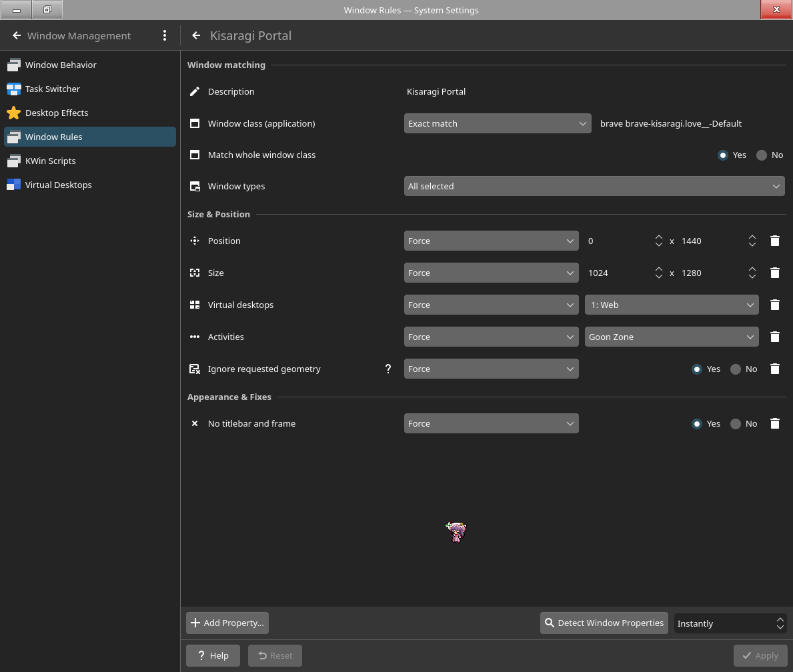Click Detect Window Properties
This screenshot has width=793, height=672.
[x=604, y=623]
